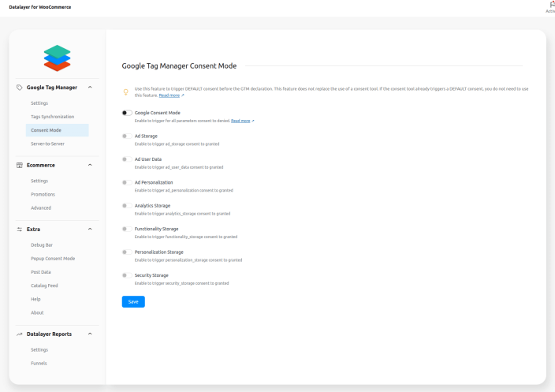Open Tags Synchronization in the sidebar

pyautogui.click(x=52, y=117)
